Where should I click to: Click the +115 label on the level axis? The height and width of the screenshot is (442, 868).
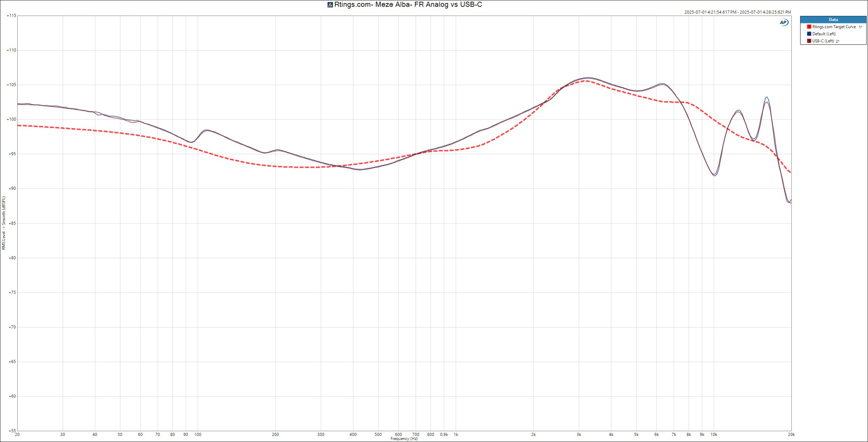pos(11,16)
